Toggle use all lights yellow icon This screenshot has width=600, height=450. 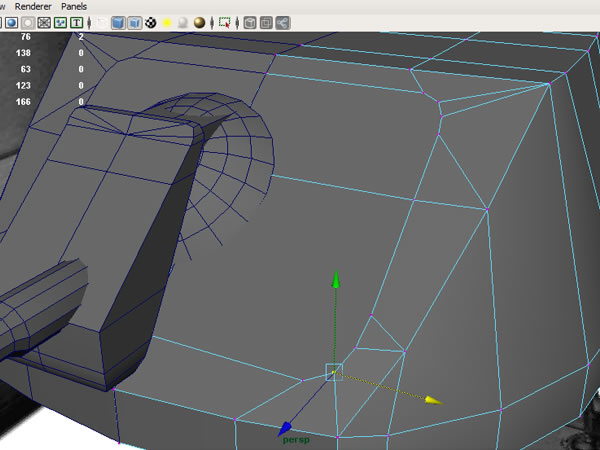pyautogui.click(x=167, y=22)
